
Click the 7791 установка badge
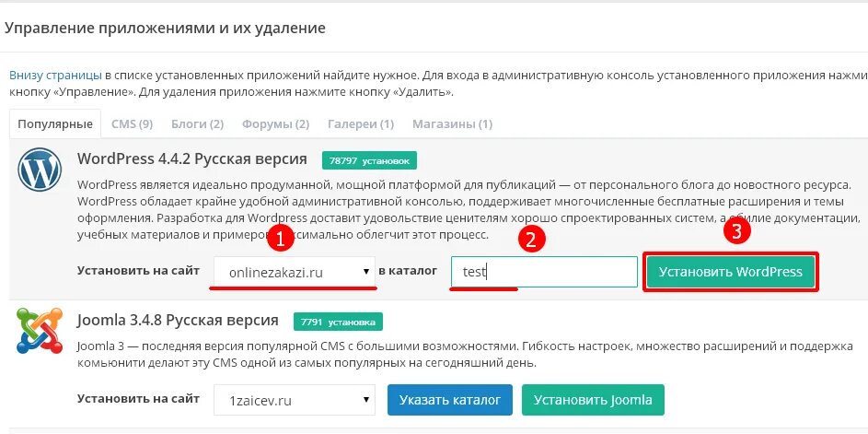pos(338,322)
